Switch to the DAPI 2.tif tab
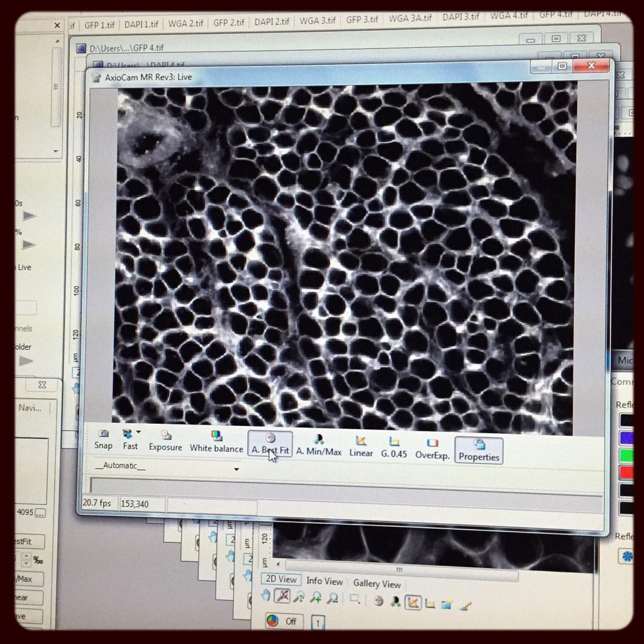The height and width of the screenshot is (644, 644). click(272, 21)
